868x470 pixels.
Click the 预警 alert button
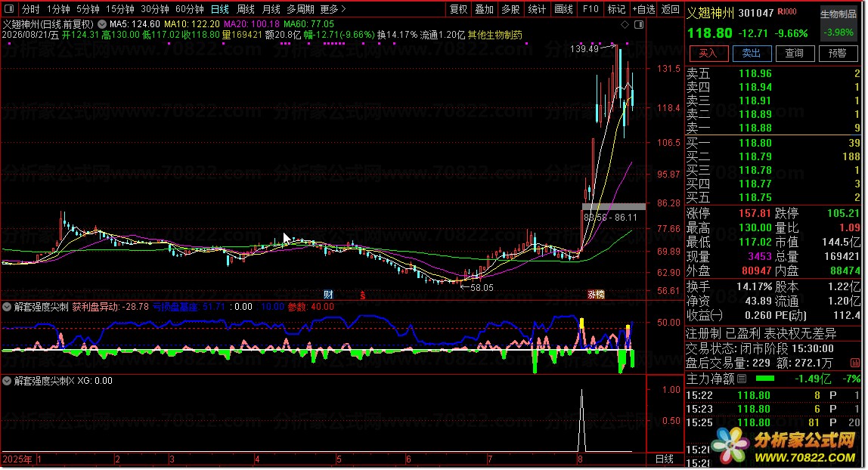point(838,53)
